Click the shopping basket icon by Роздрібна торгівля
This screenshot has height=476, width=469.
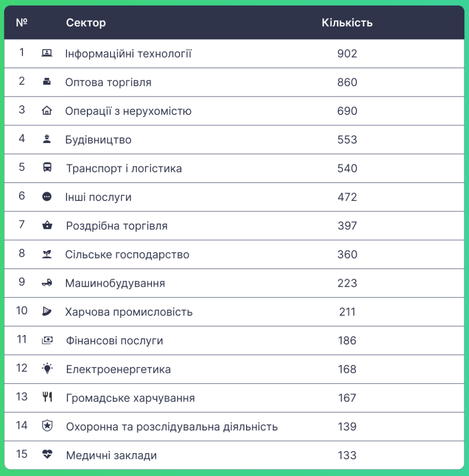(47, 225)
